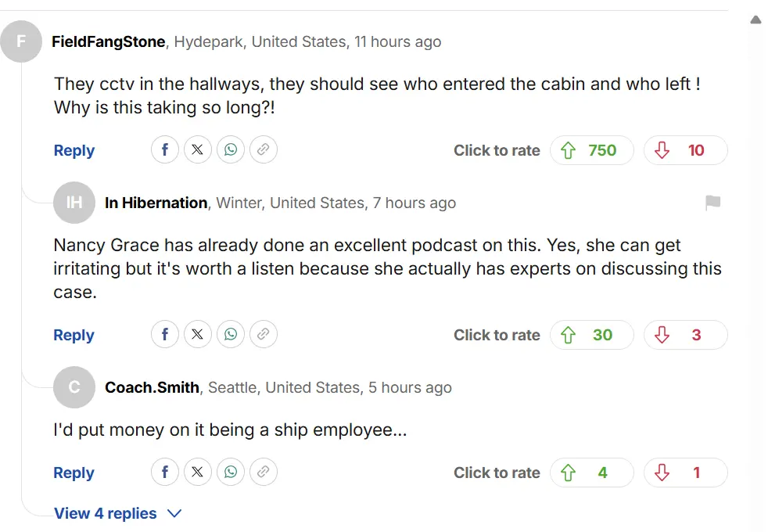
Task: Downvote FieldFangStone's comment with 10 dislikes
Action: click(685, 150)
